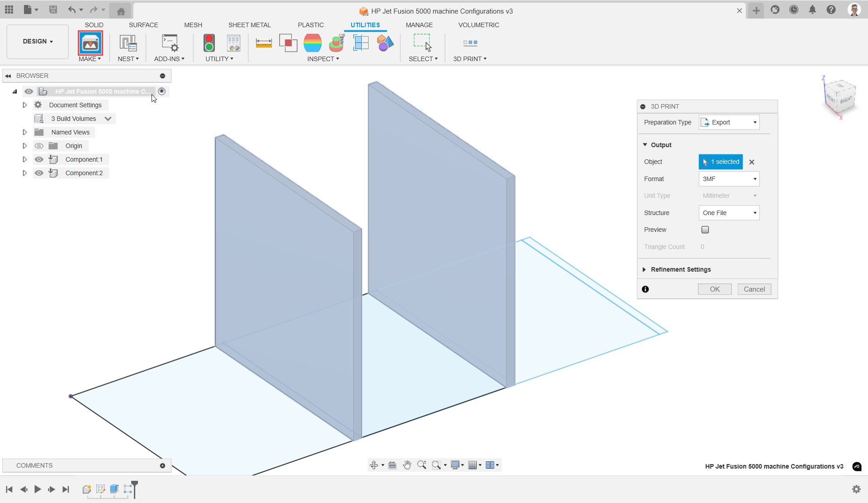Select the Measure tool

click(x=264, y=43)
